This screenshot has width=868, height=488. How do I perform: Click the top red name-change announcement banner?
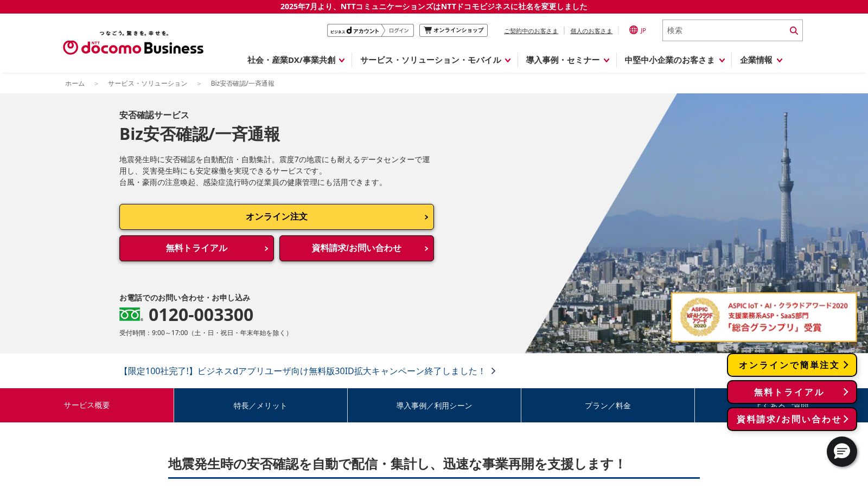[x=434, y=7]
